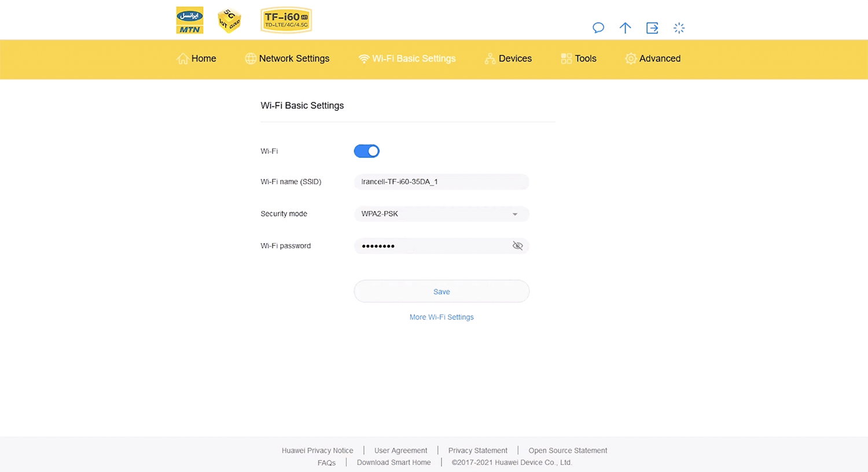This screenshot has width=868, height=472.
Task: Show the Wi-Fi password with eye icon
Action: coord(517,246)
